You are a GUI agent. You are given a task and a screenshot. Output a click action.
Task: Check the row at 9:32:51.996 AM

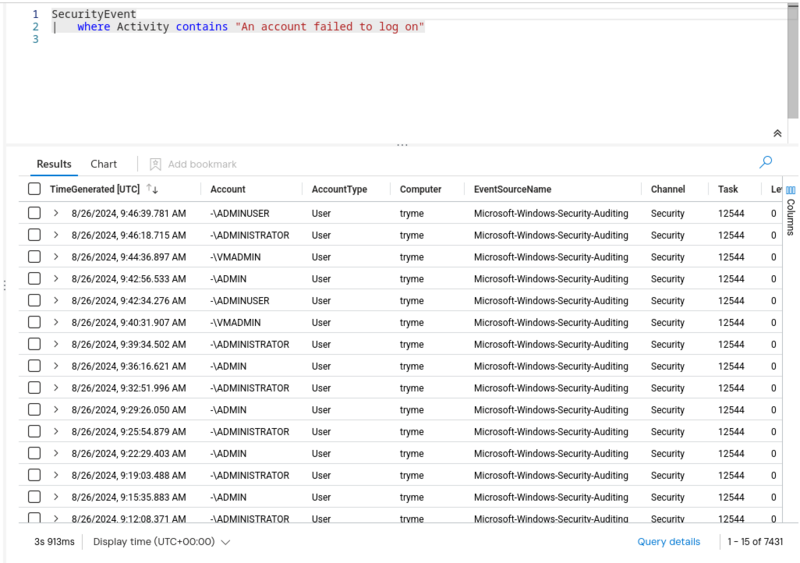click(34, 388)
